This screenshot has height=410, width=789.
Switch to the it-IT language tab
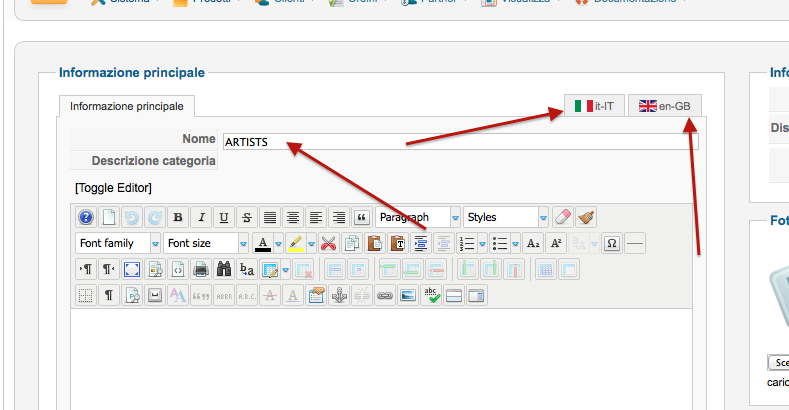pyautogui.click(x=594, y=106)
